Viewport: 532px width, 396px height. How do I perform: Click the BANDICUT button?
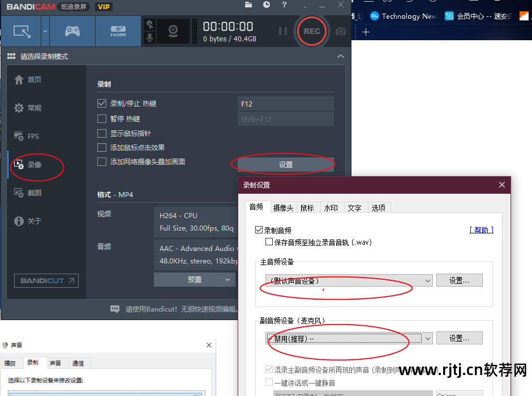click(x=46, y=280)
